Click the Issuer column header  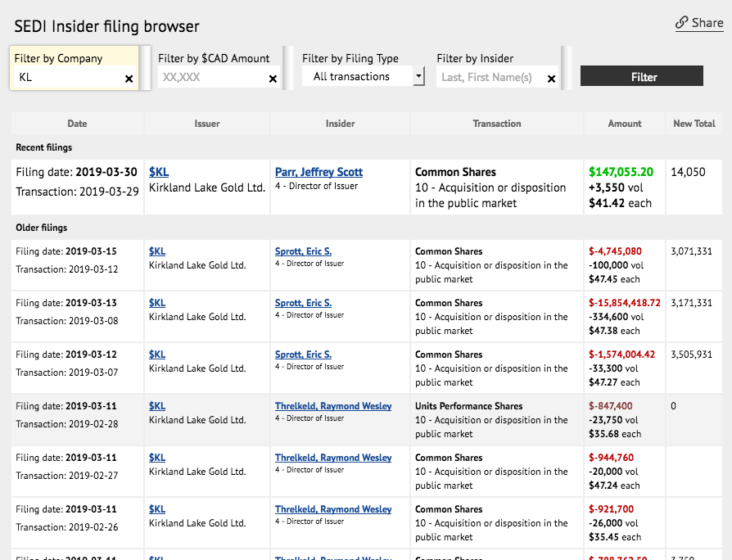click(x=207, y=124)
